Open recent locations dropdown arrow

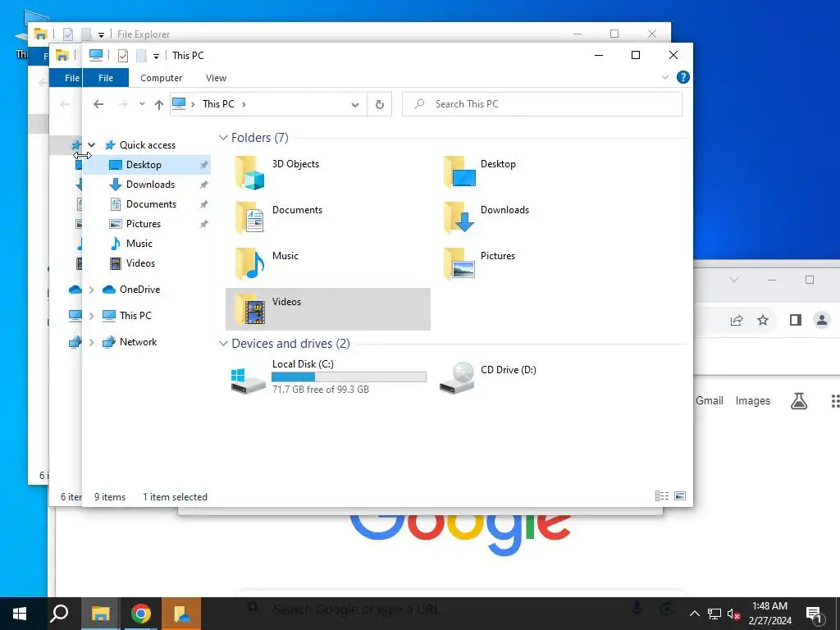(142, 104)
